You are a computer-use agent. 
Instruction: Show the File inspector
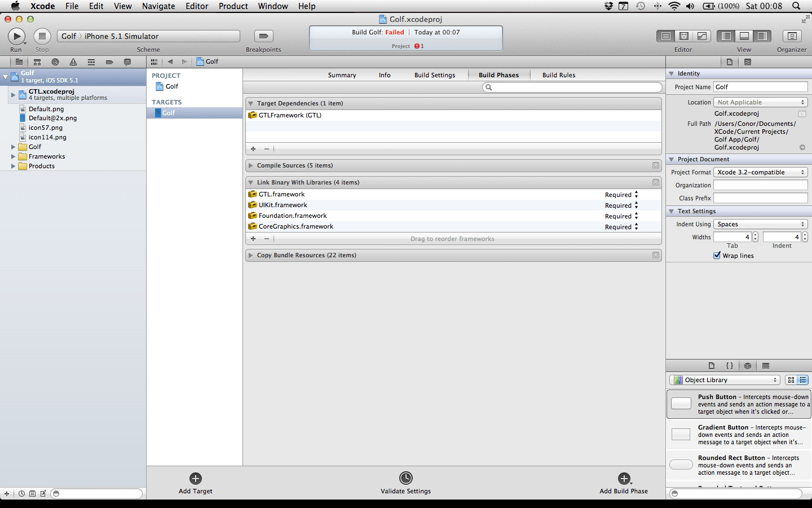tap(730, 62)
